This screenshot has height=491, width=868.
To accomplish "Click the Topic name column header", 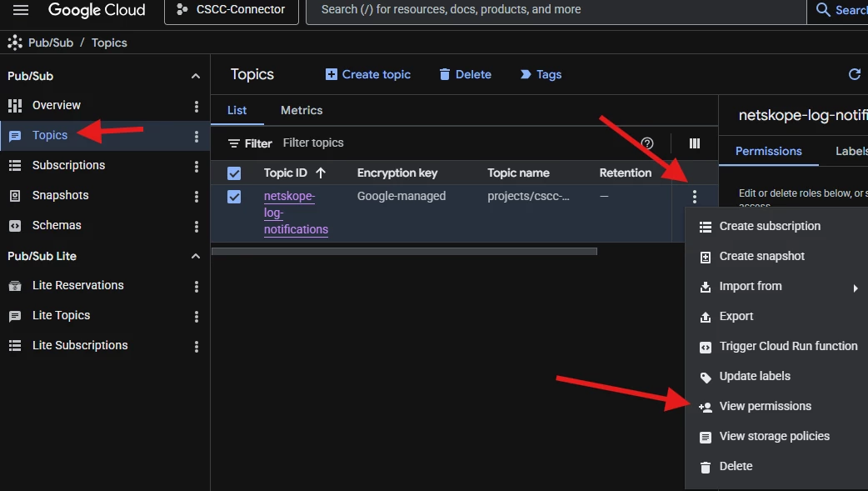I will tap(519, 173).
